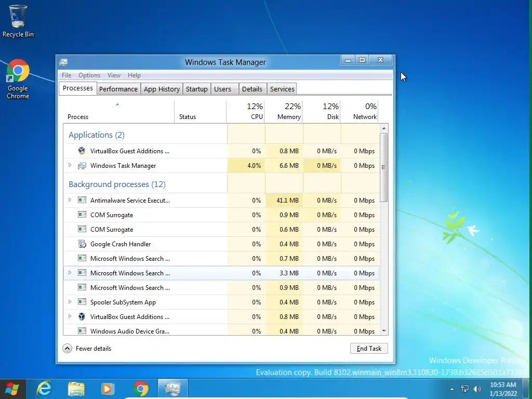The height and width of the screenshot is (399, 532).
Task: Click the Task Manager taskbar button
Action: (x=172, y=389)
